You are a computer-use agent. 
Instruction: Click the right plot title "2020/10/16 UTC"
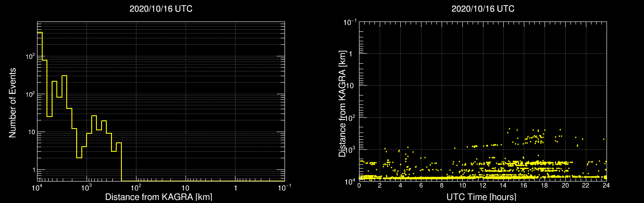(483, 9)
